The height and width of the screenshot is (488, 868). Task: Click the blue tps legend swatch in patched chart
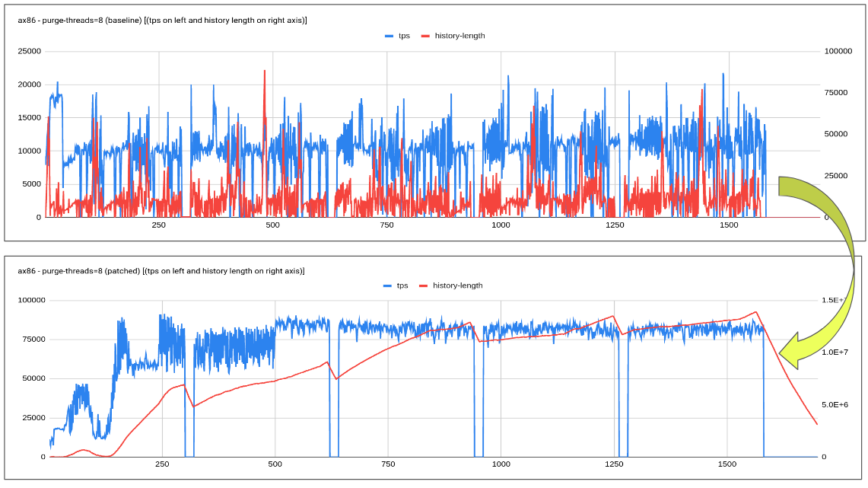(387, 285)
